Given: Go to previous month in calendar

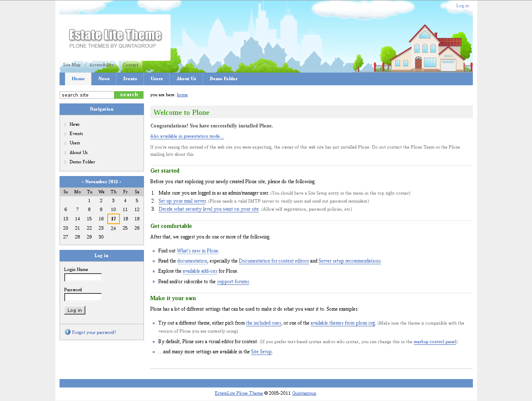Looking at the screenshot, I should coord(83,182).
